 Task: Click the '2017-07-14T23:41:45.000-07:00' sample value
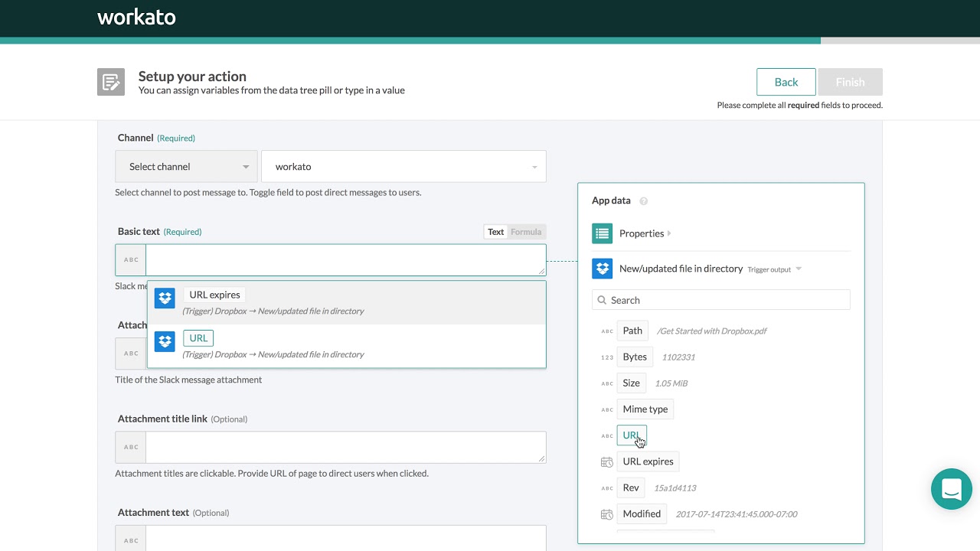pos(737,514)
